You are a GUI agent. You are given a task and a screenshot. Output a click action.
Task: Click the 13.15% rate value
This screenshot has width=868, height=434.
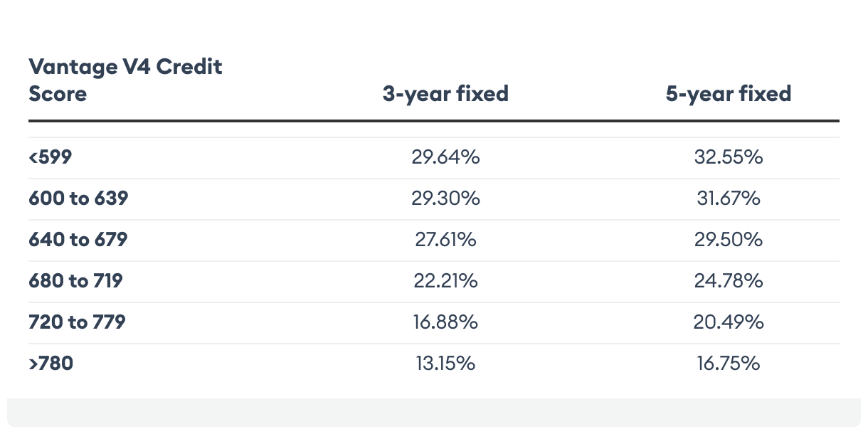click(x=445, y=364)
